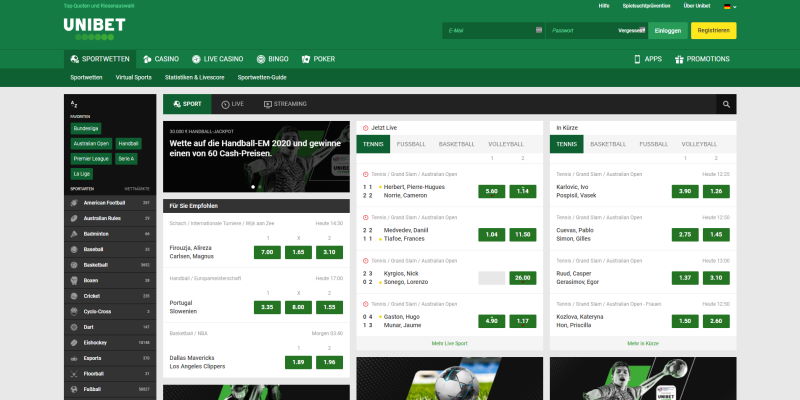Select Fussball tab under Jetzt Live

coord(411,144)
